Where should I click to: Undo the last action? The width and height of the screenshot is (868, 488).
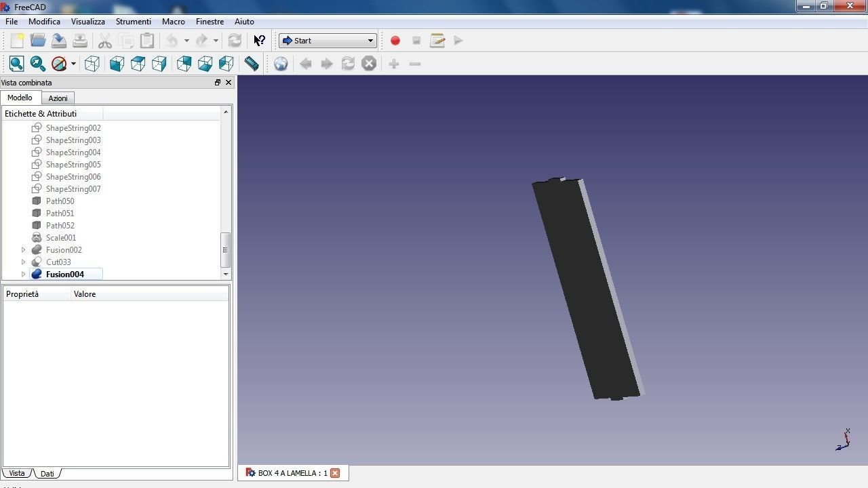172,41
